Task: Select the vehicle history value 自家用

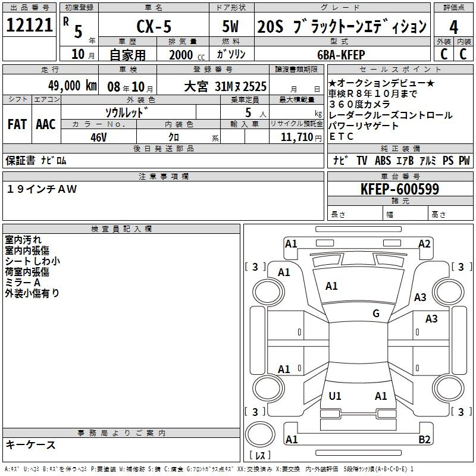Action: (x=127, y=55)
